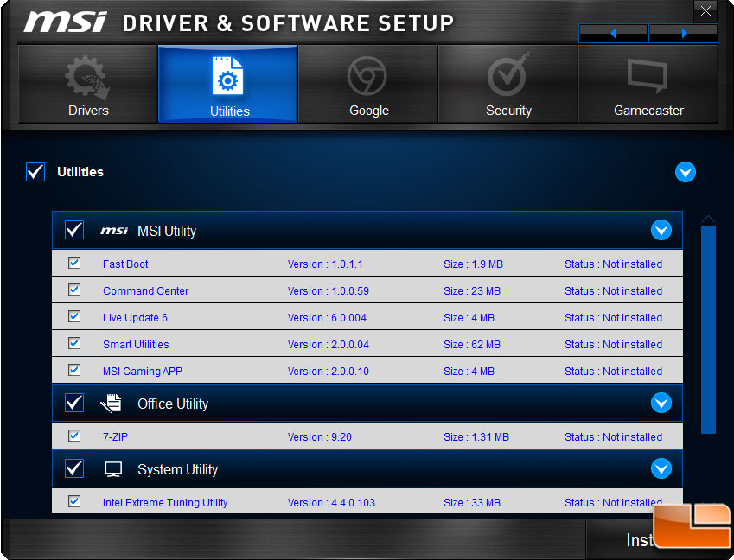Collapse the MSI Utility group
The image size is (734, 560).
pos(661,230)
